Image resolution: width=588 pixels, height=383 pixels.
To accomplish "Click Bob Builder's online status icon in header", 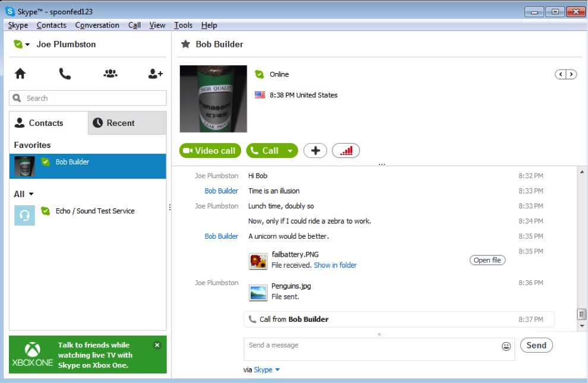I will pos(260,74).
